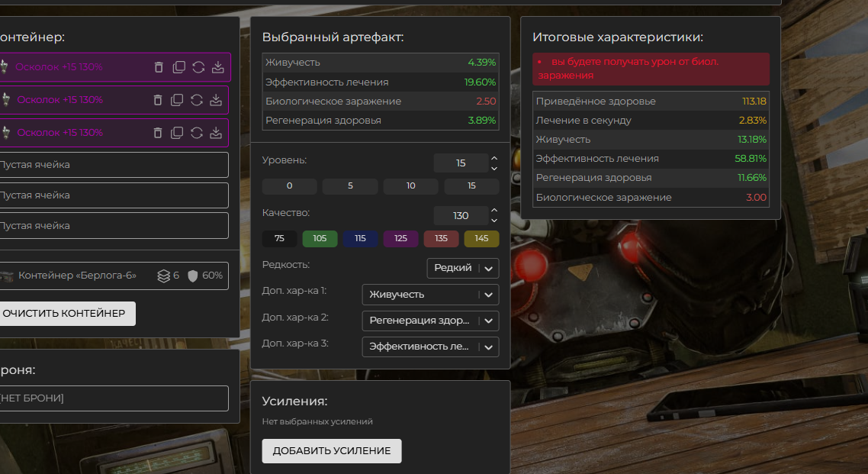Select the first Осколок +15 130% row label
The height and width of the screenshot is (474, 868).
(x=59, y=67)
